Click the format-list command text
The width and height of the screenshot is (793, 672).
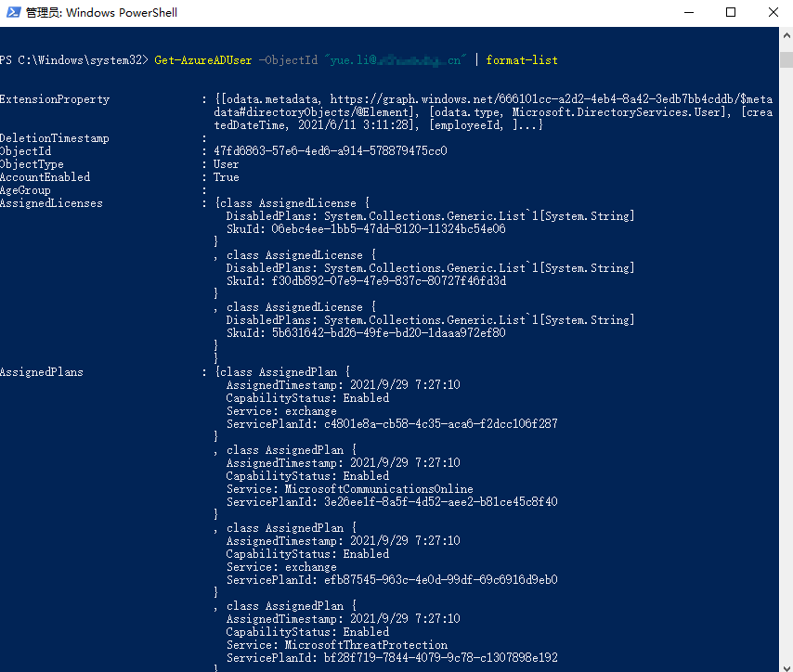(522, 60)
